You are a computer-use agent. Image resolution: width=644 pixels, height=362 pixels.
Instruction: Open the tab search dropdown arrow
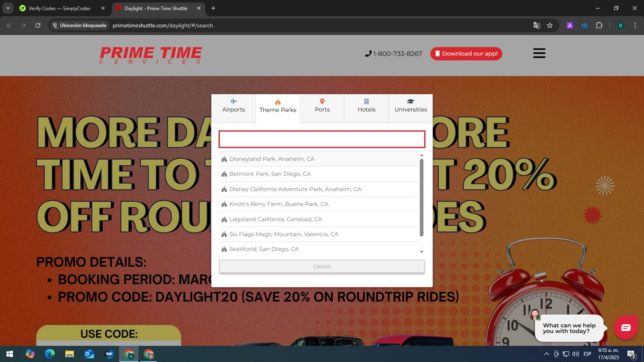click(x=8, y=8)
